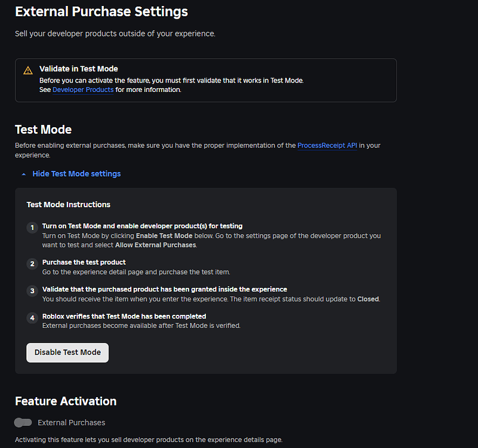Click the Feature Activation heading
This screenshot has width=478, height=448.
pyautogui.click(x=66, y=401)
